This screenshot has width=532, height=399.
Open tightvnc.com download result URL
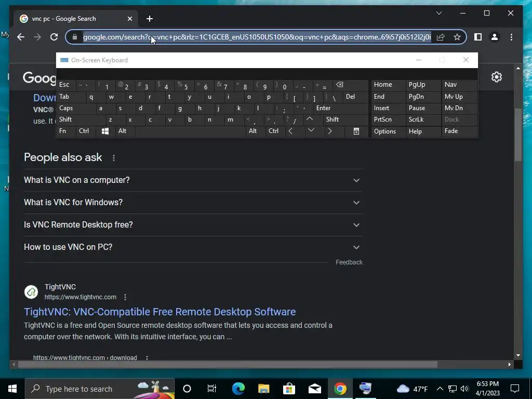pyautogui.click(x=85, y=357)
